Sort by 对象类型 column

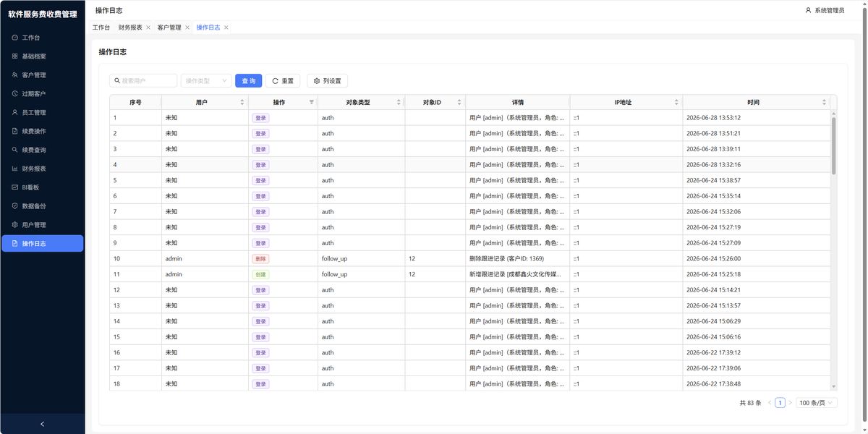[x=399, y=103]
